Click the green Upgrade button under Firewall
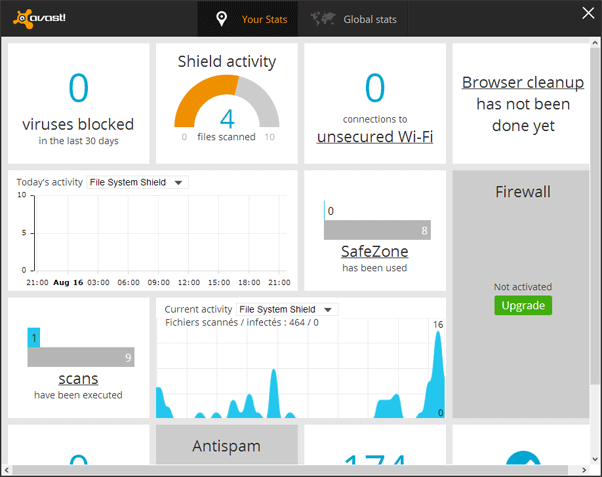The height and width of the screenshot is (477, 602). pos(523,305)
